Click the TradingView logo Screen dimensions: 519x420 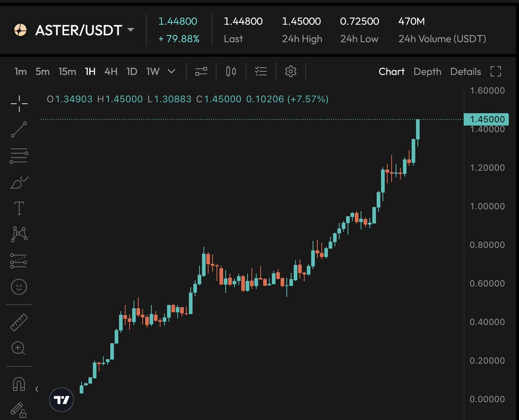point(62,400)
